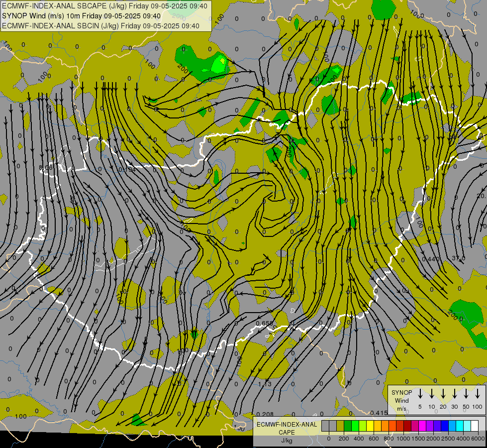The image size is (487, 448).
Task: Click the SYNOP label in wind legend
Action: [401, 392]
